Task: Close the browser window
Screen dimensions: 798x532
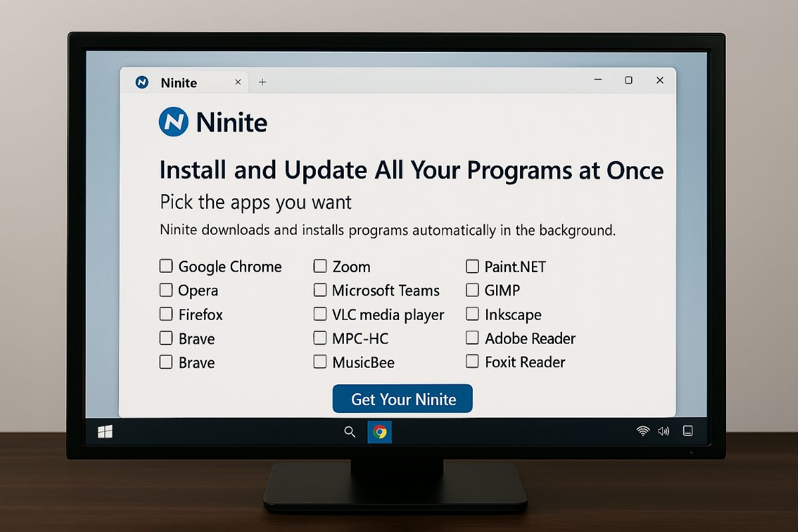Action: coord(660,80)
